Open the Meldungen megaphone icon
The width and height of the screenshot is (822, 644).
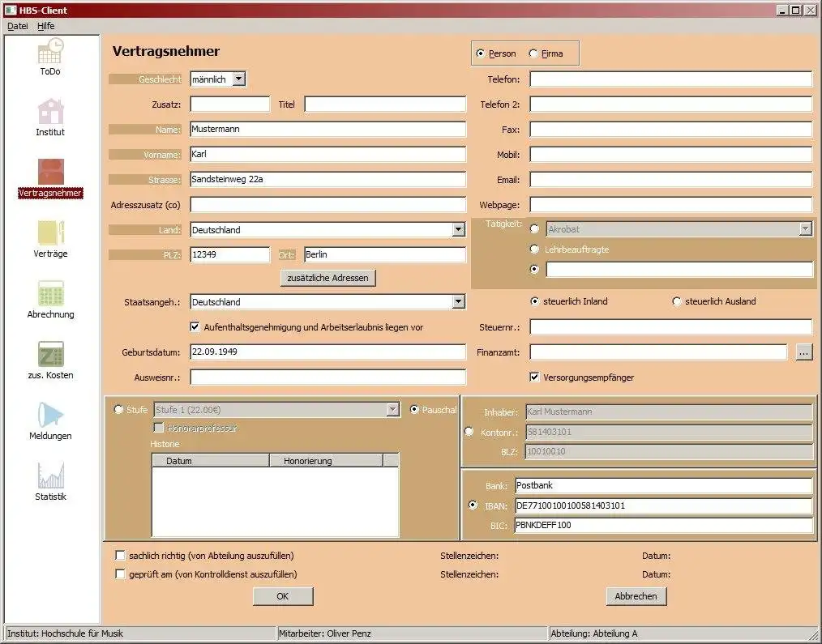pyautogui.click(x=50, y=415)
